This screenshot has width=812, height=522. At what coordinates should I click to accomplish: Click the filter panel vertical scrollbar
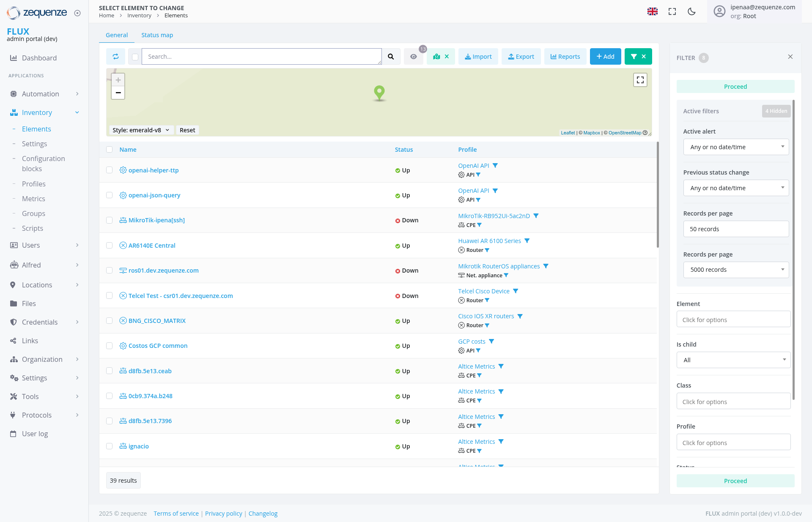tap(793, 249)
